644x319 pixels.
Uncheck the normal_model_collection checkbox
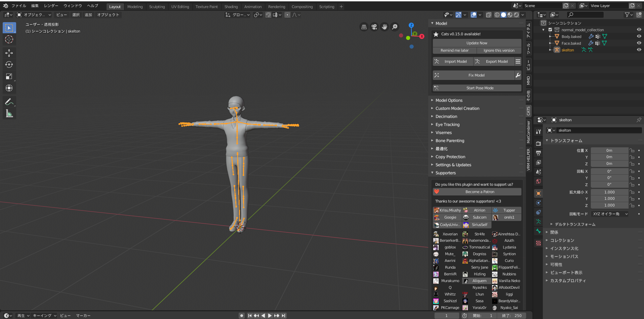coord(550,30)
